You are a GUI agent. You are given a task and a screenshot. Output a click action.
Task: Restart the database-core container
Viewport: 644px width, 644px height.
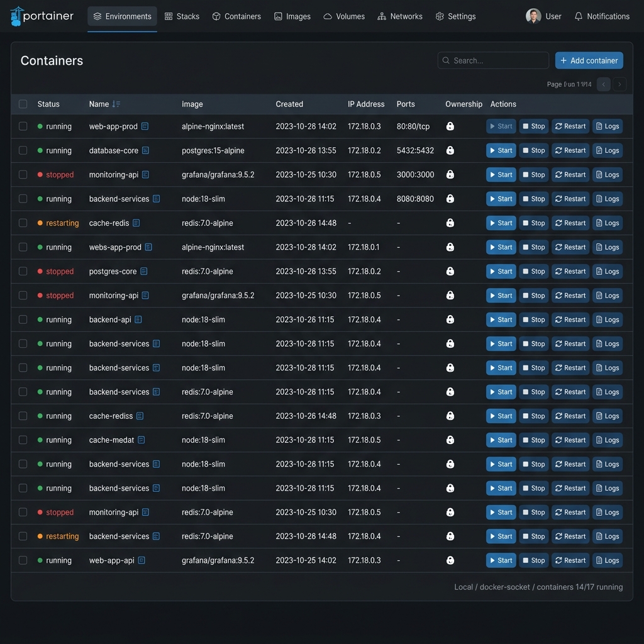[x=570, y=150]
